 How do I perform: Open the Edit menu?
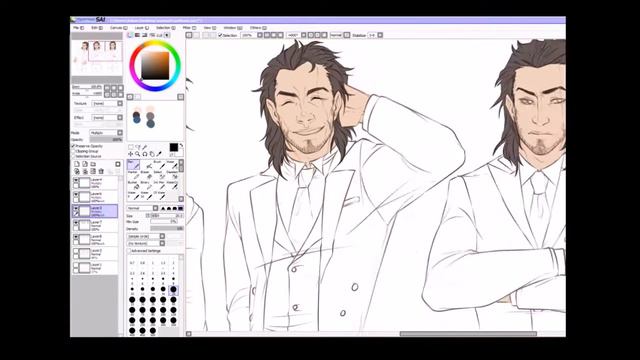(x=97, y=28)
